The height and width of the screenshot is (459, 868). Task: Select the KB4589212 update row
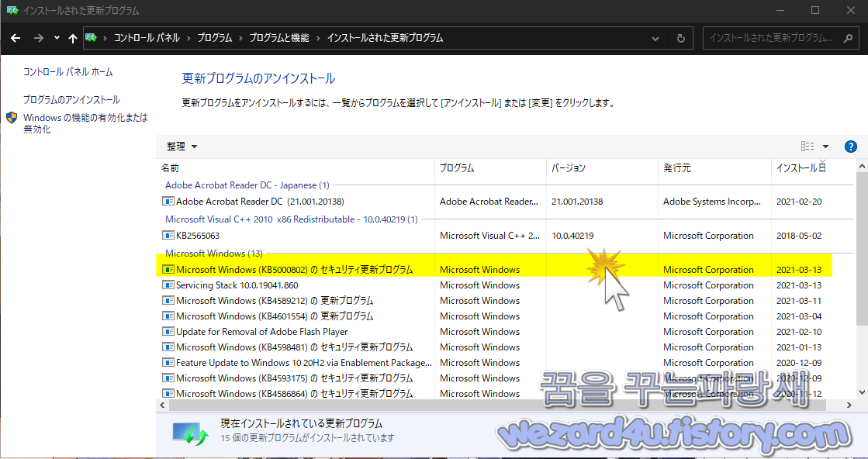[494, 301]
